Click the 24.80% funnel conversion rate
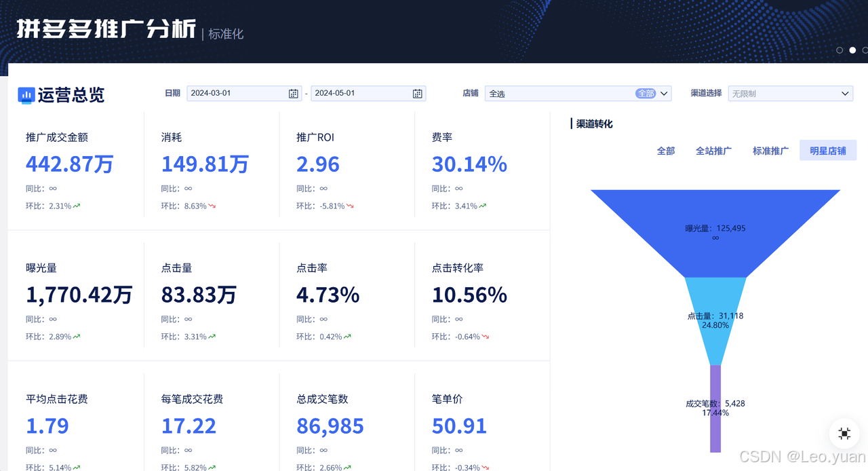This screenshot has width=868, height=471. coord(715,325)
